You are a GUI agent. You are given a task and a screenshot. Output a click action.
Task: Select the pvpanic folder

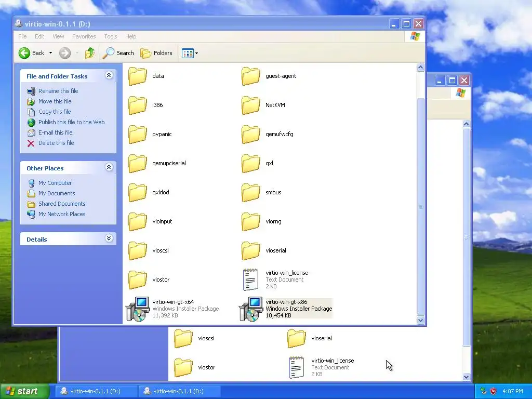click(150, 135)
